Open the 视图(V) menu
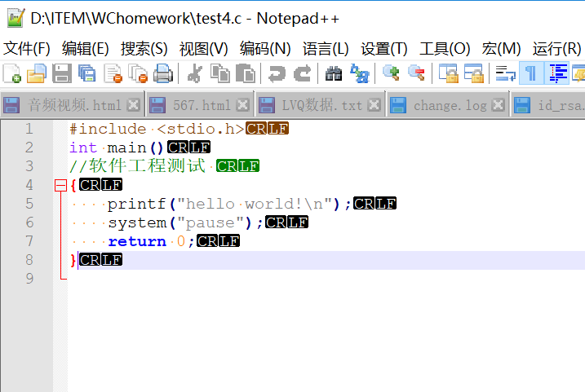The width and height of the screenshot is (585, 392). 203,49
